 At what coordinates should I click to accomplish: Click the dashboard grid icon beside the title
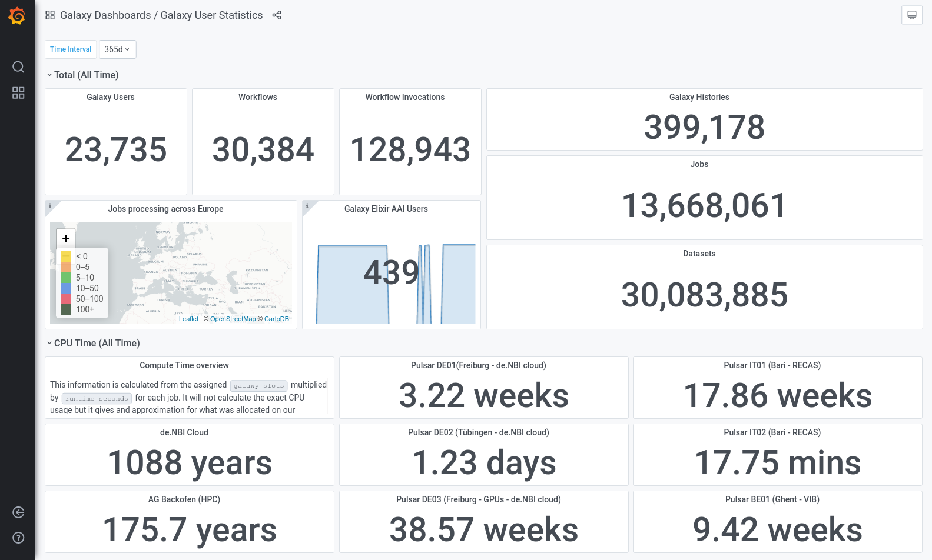(50, 15)
